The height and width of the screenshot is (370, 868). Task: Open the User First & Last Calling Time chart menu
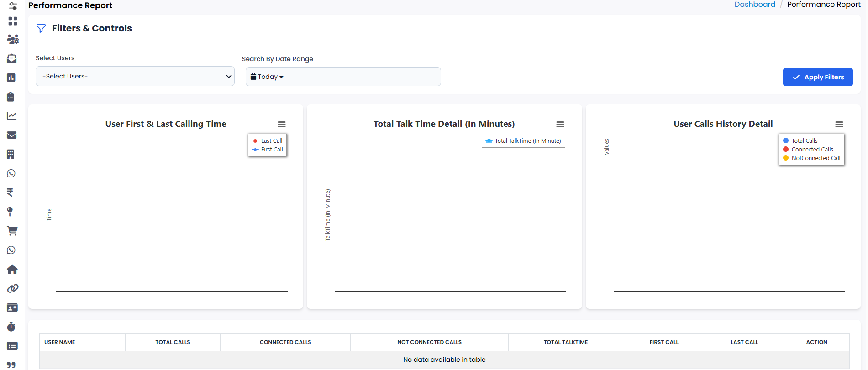click(282, 124)
